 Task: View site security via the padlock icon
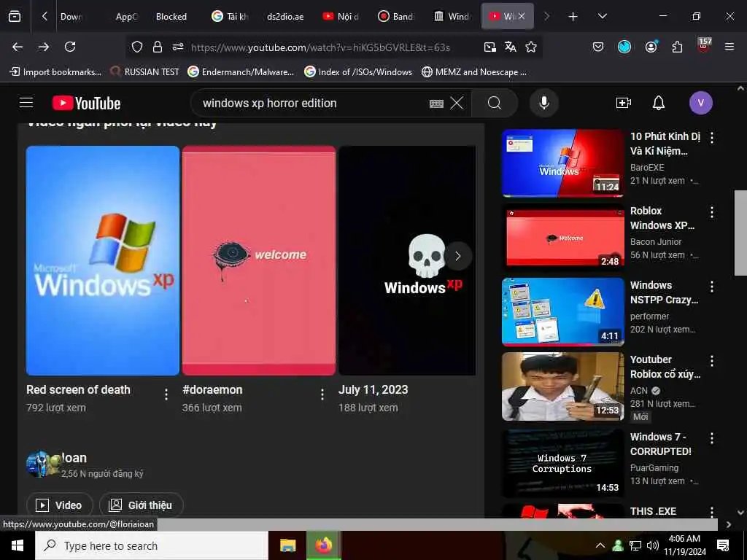(x=158, y=47)
